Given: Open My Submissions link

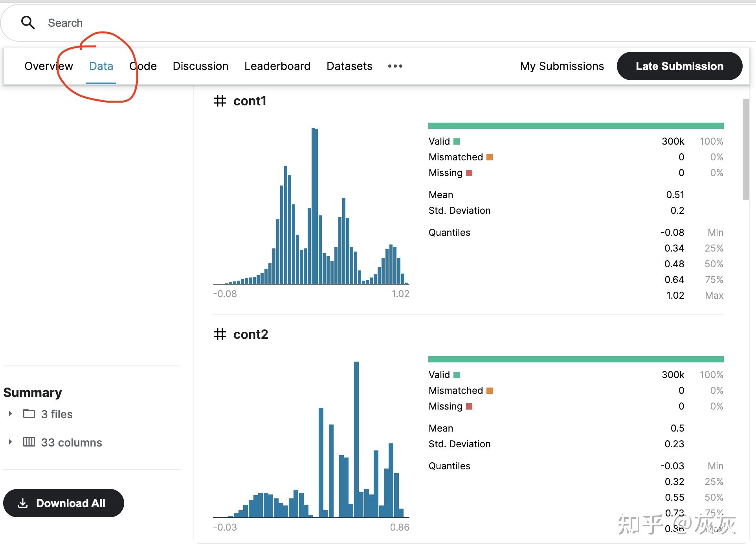Looking at the screenshot, I should tap(562, 66).
